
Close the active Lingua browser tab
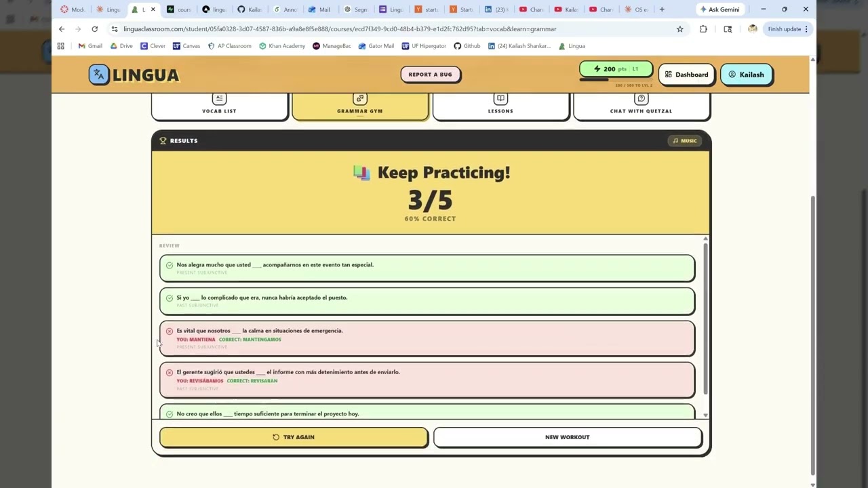click(153, 9)
